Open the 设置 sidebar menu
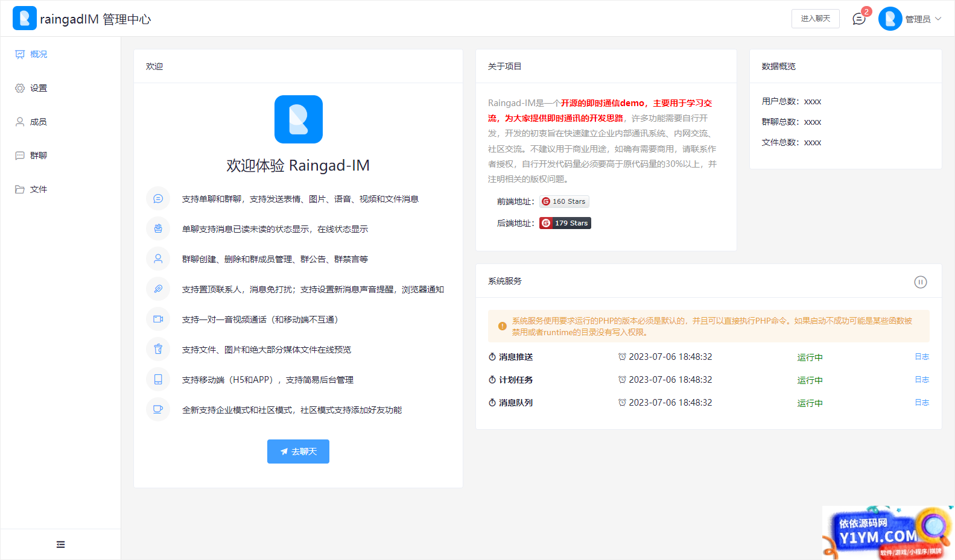Viewport: 955px width, 560px height. (60, 88)
